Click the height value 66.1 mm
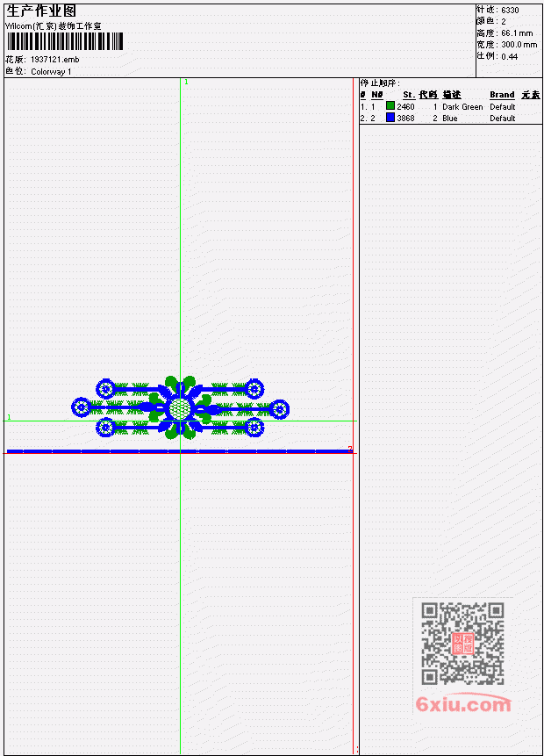This screenshot has height=756, width=544. coord(517,32)
